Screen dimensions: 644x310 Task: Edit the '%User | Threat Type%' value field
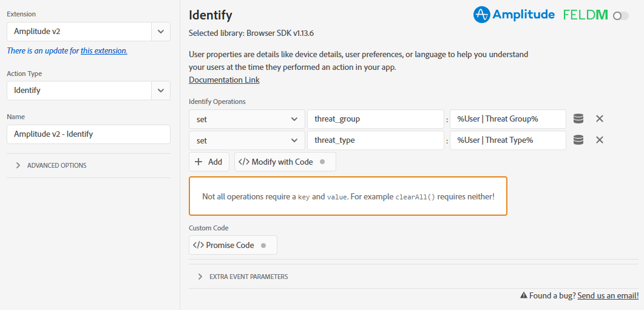508,140
